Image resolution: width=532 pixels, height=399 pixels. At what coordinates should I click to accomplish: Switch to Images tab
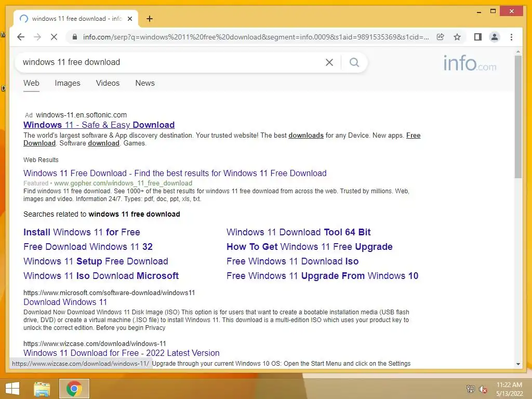68,83
